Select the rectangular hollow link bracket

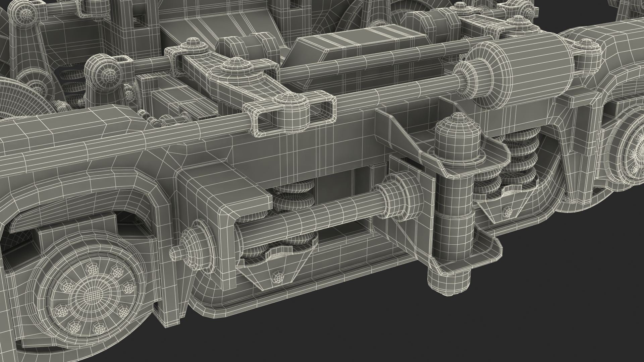click(290, 114)
